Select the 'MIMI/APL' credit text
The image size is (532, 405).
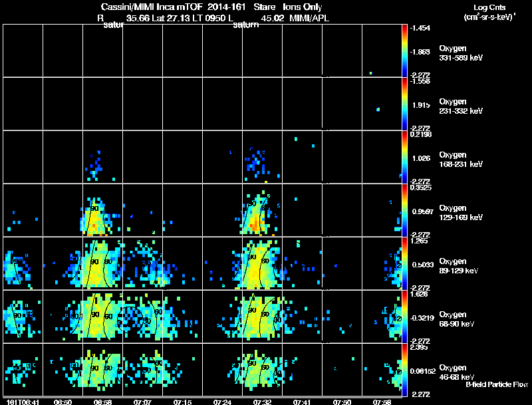click(x=309, y=18)
